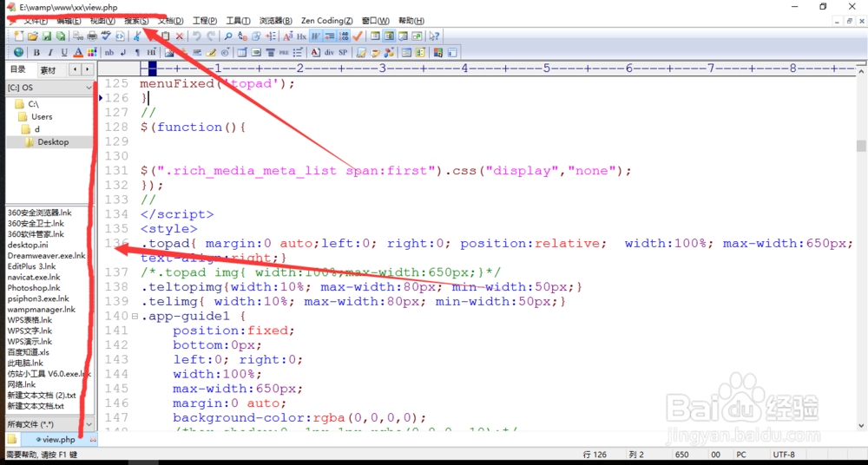Create a new document with the New icon
This screenshot has width=868, height=465.
tap(19, 36)
